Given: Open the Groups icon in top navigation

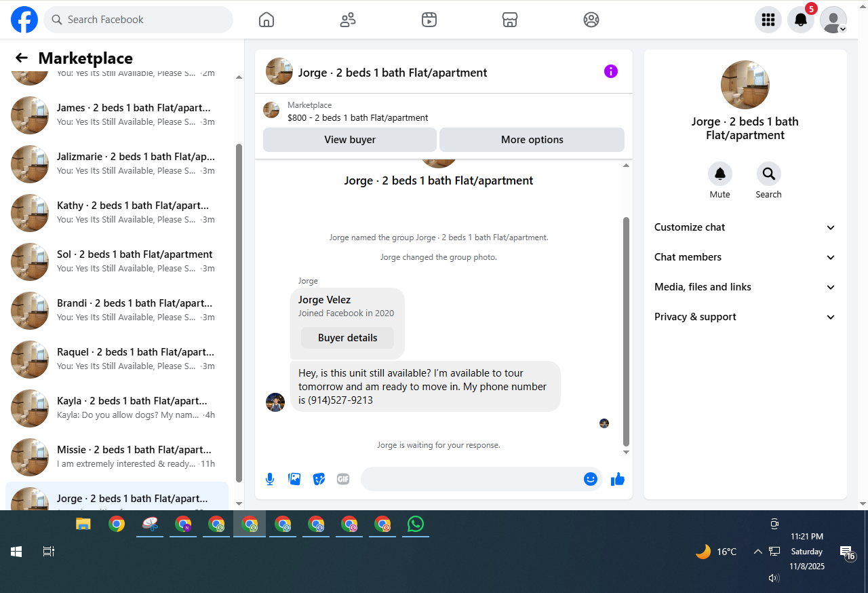Looking at the screenshot, I should pyautogui.click(x=591, y=20).
